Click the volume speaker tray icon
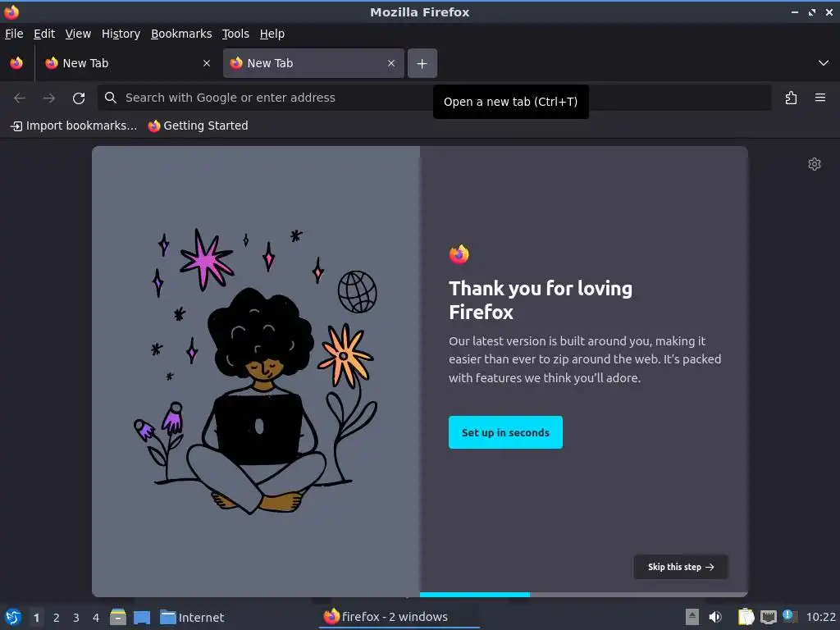 point(715,617)
